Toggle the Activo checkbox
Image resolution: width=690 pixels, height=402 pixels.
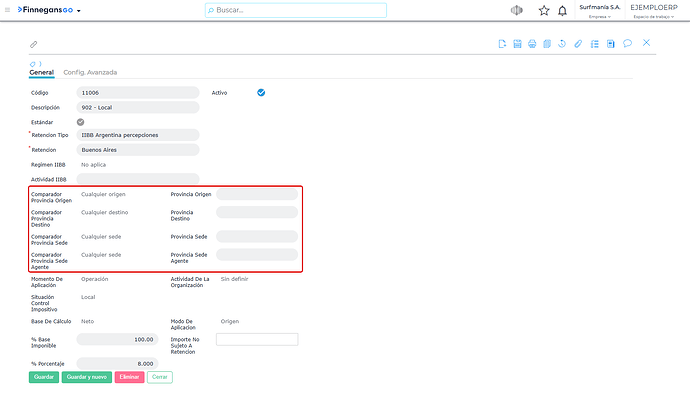(261, 92)
